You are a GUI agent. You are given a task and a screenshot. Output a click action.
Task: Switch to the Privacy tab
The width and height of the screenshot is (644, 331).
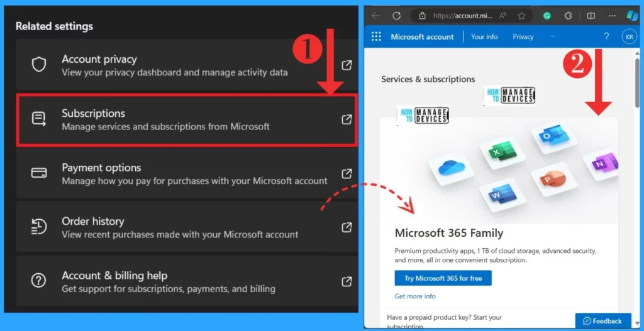(x=523, y=36)
